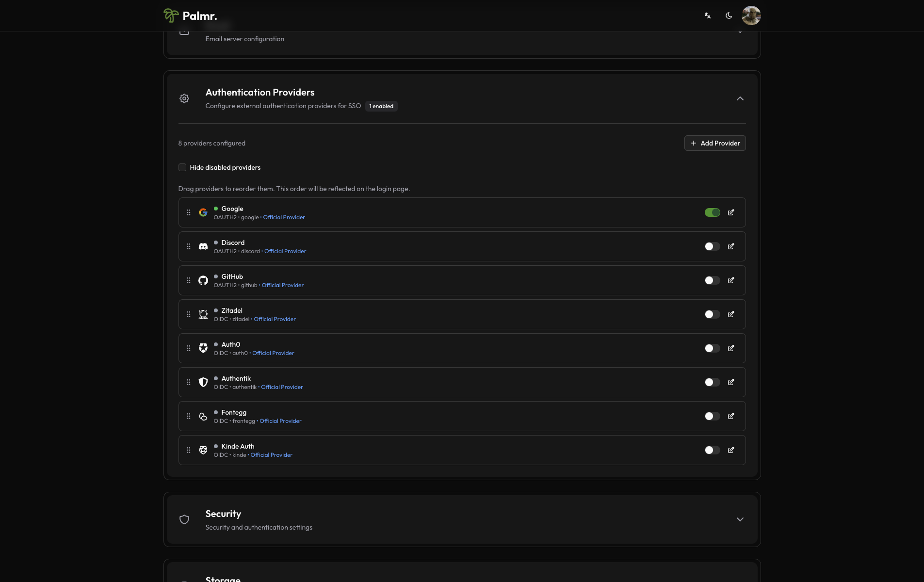Click the Security shield icon

click(x=184, y=519)
